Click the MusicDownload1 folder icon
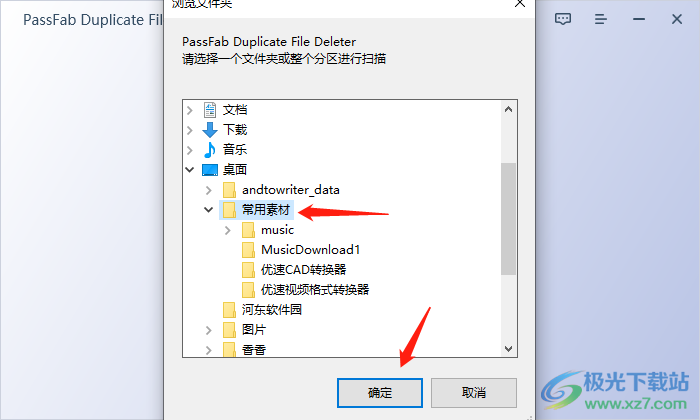Image resolution: width=700 pixels, height=420 pixels. coord(248,250)
